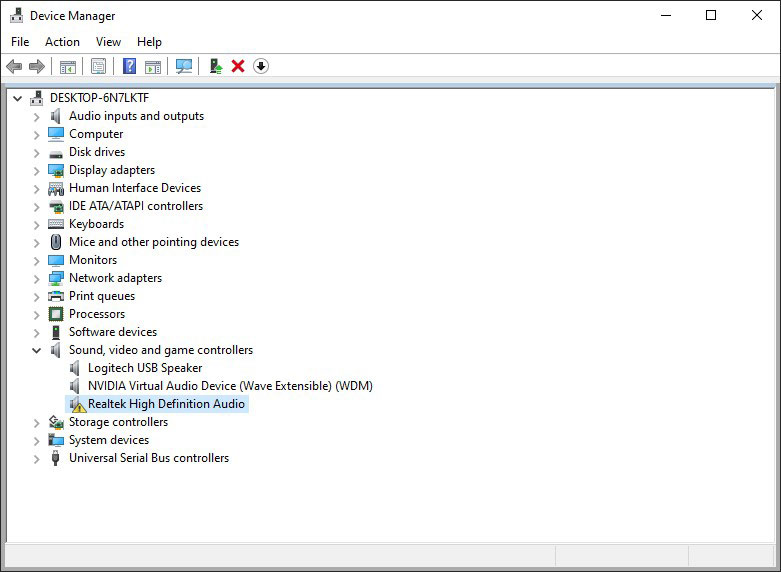
Task: Open the Help menu
Action: point(149,42)
